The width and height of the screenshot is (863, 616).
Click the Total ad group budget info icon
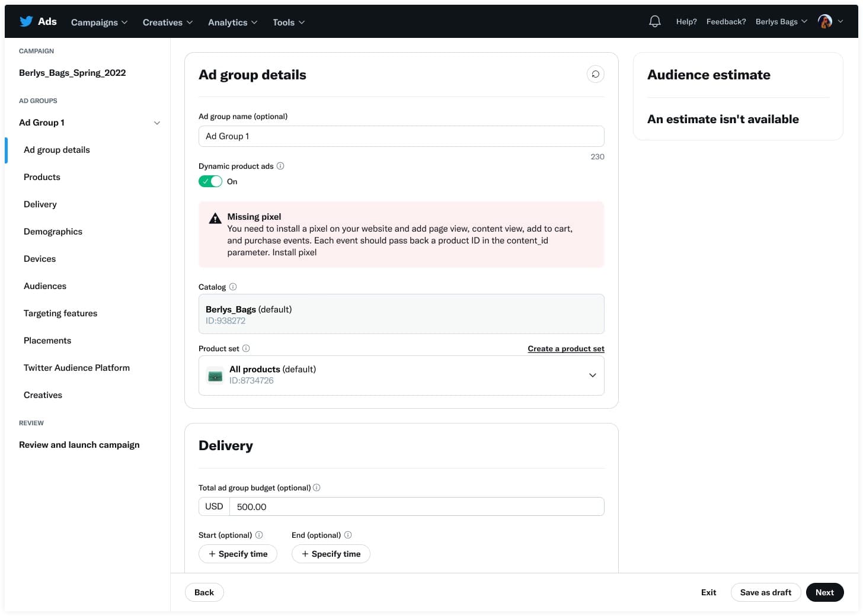317,487
